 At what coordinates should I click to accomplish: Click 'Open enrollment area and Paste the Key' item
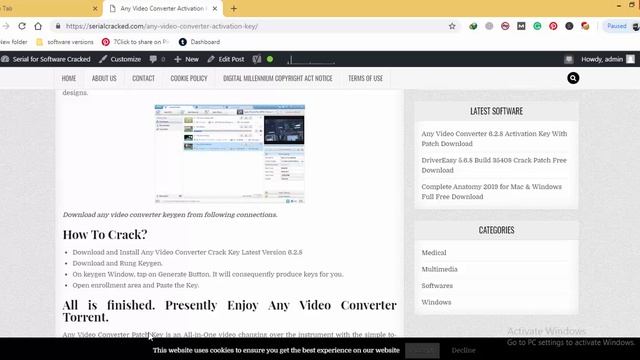136,285
